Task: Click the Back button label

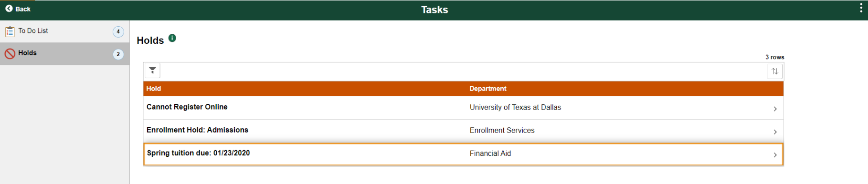Action: coord(23,9)
